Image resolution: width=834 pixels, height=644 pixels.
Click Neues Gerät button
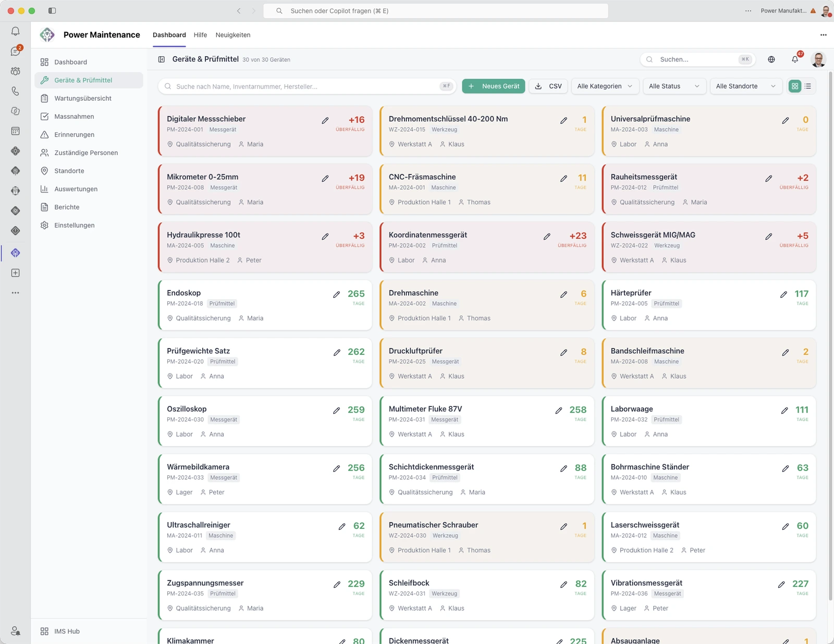click(493, 86)
